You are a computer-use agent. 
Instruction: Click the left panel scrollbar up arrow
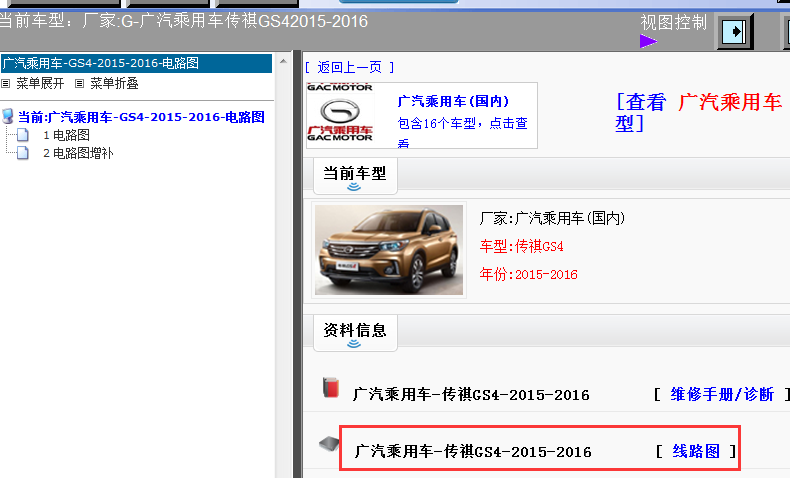[x=283, y=61]
